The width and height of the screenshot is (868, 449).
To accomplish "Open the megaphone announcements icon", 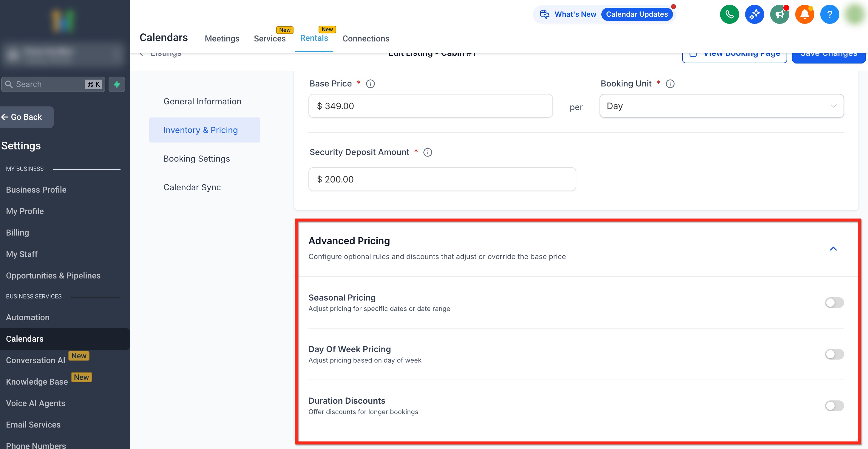I will click(779, 14).
